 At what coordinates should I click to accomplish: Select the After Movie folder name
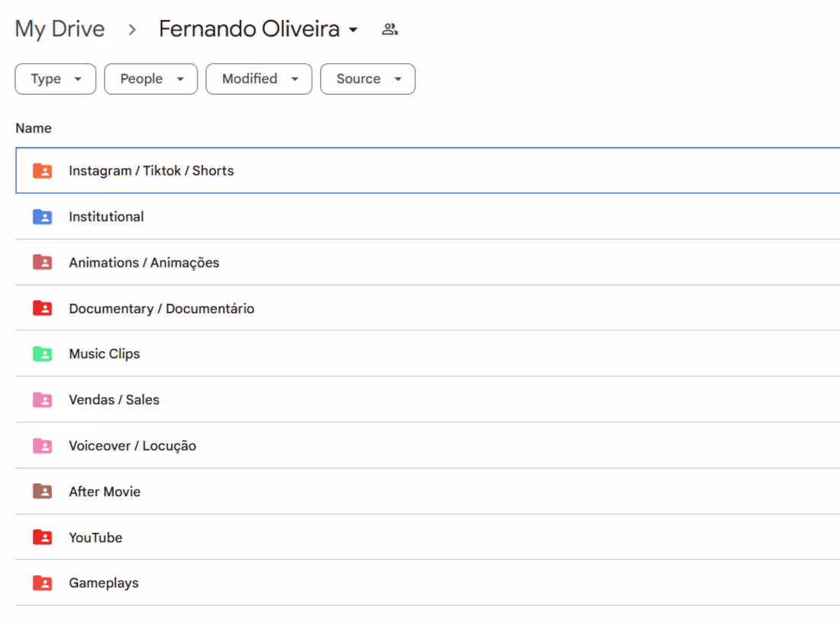click(x=105, y=492)
